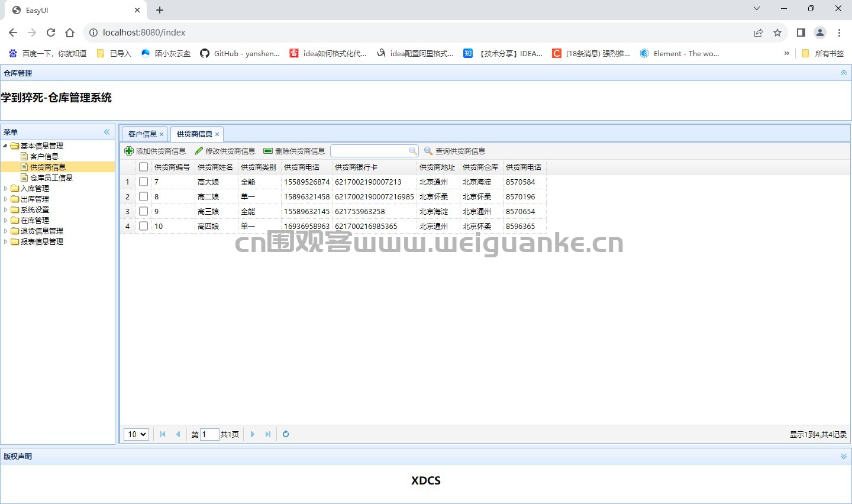
Task: Open the Element - The wo... bookmark
Action: pyautogui.click(x=680, y=53)
